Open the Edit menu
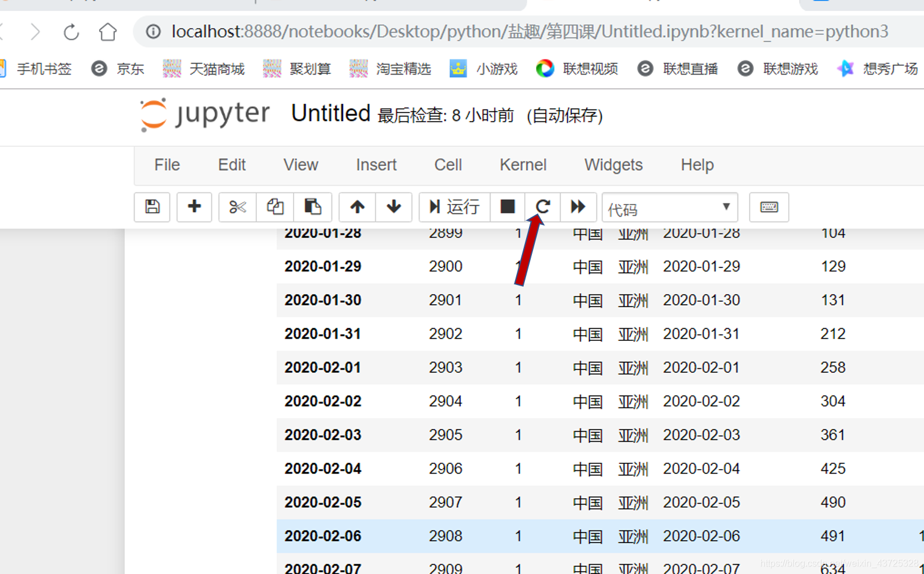 tap(232, 165)
